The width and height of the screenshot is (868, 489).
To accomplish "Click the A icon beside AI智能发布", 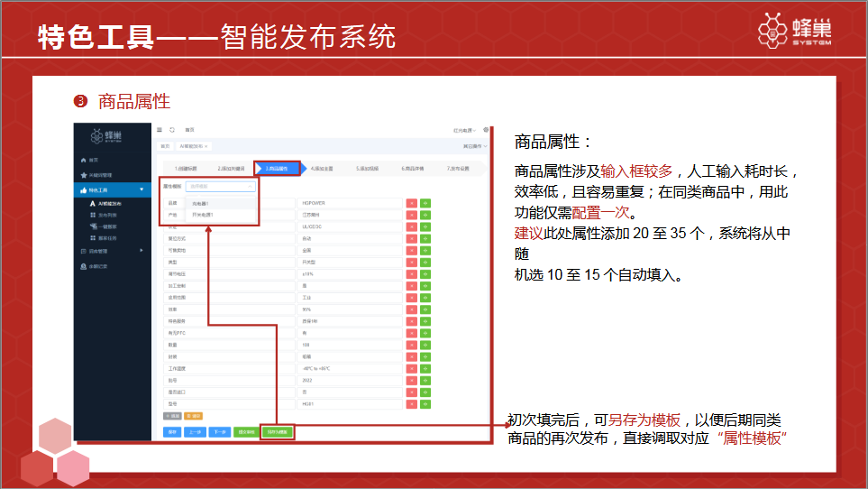I will (x=93, y=204).
